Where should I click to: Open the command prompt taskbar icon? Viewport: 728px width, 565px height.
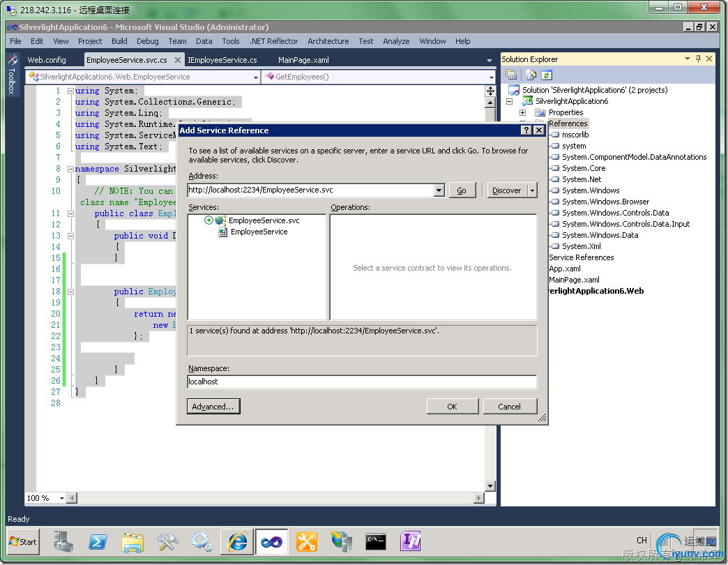click(376, 541)
